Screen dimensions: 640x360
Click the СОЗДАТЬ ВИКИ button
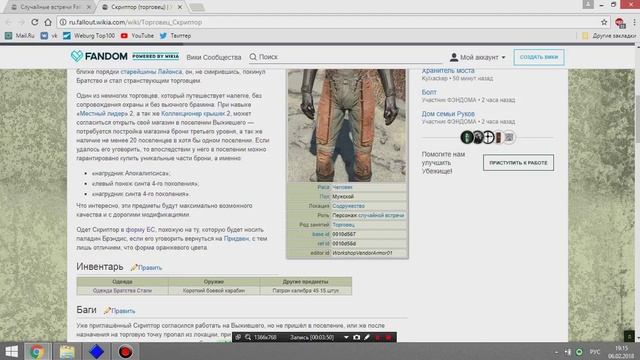click(x=539, y=57)
